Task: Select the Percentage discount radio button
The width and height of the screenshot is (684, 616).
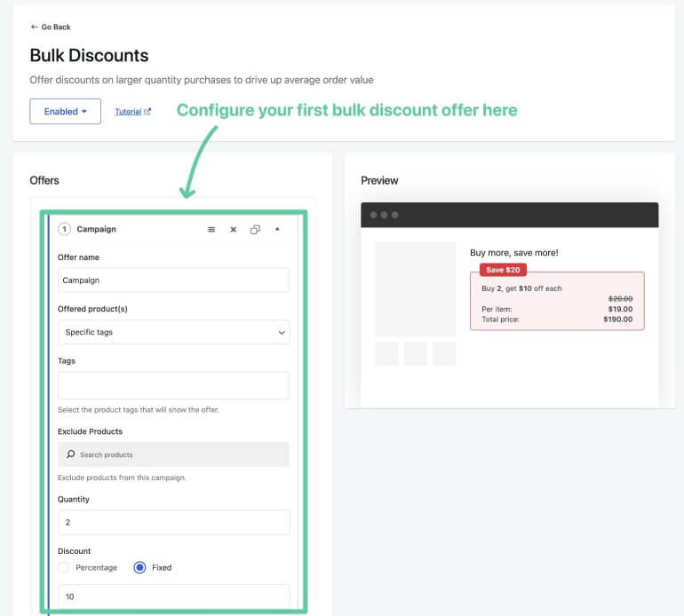Action: [64, 567]
